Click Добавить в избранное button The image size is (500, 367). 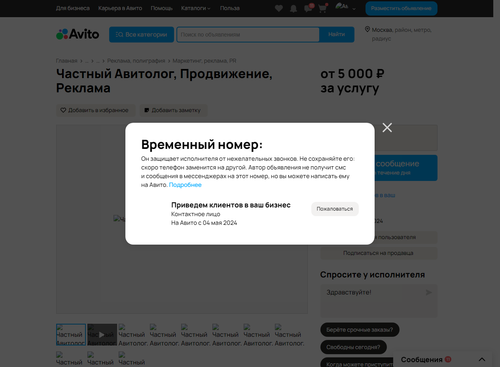click(95, 110)
